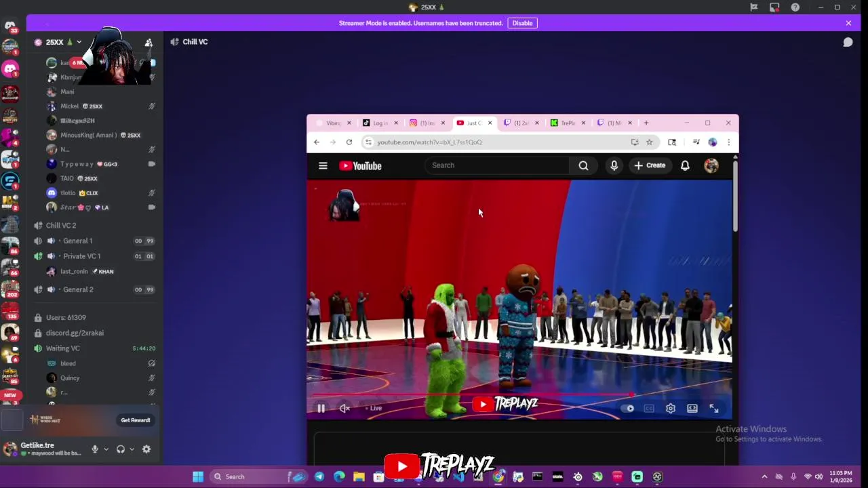Unmute the YouTube player volume

[344, 408]
